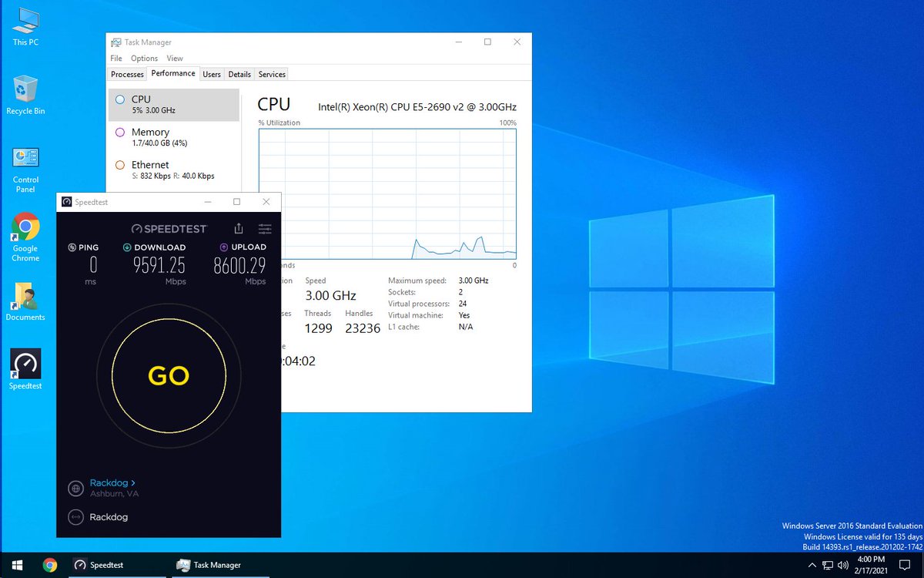Click the upload result 8600.29

tap(239, 265)
